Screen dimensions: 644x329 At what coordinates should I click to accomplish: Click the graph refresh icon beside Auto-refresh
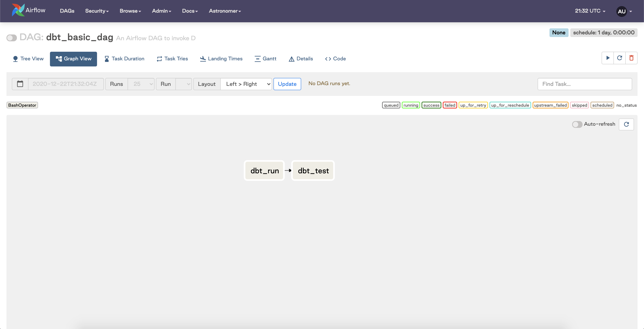click(x=626, y=124)
